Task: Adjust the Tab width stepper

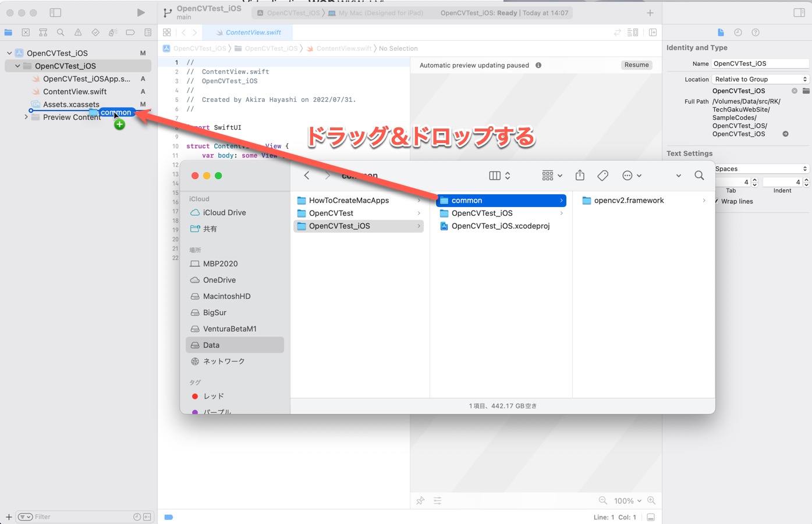Action: [x=755, y=182]
